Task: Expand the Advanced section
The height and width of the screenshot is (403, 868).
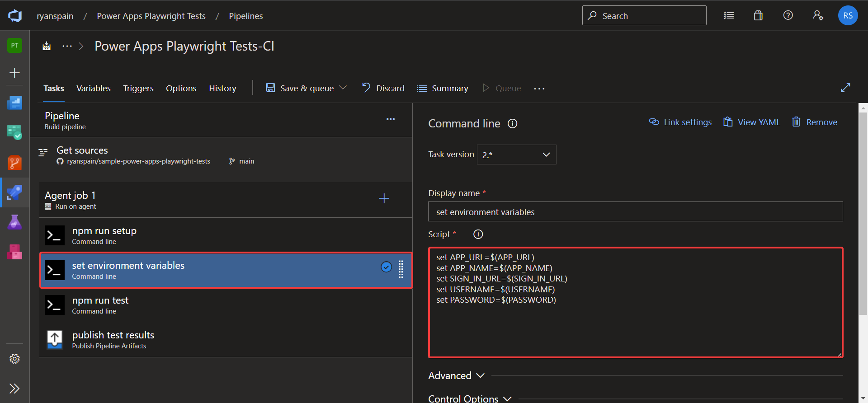Action: coord(457,375)
